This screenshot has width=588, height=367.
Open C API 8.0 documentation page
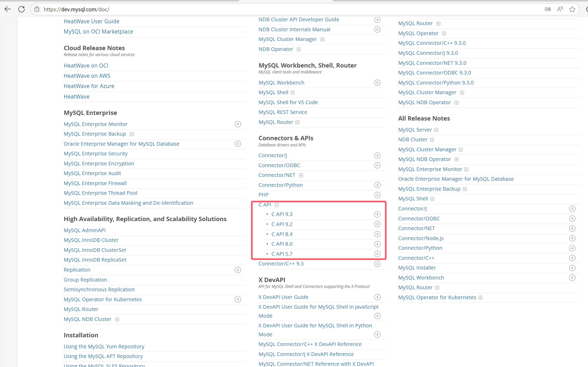(x=282, y=244)
